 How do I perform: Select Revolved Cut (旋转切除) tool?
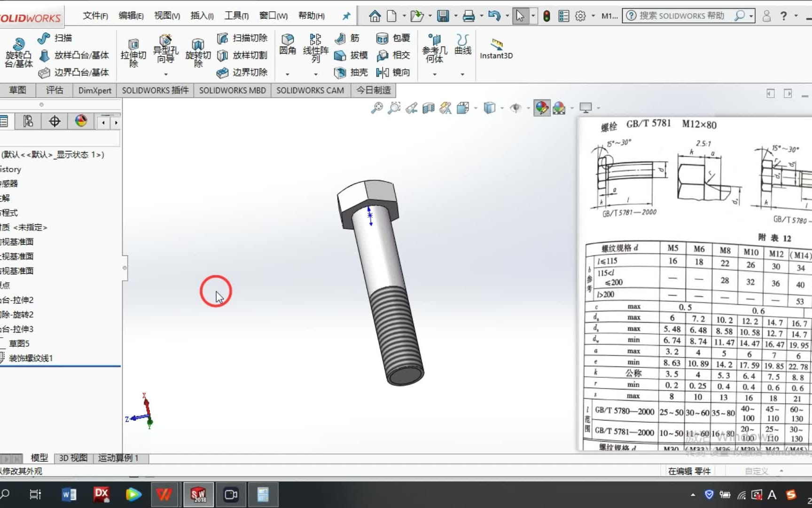(x=198, y=53)
